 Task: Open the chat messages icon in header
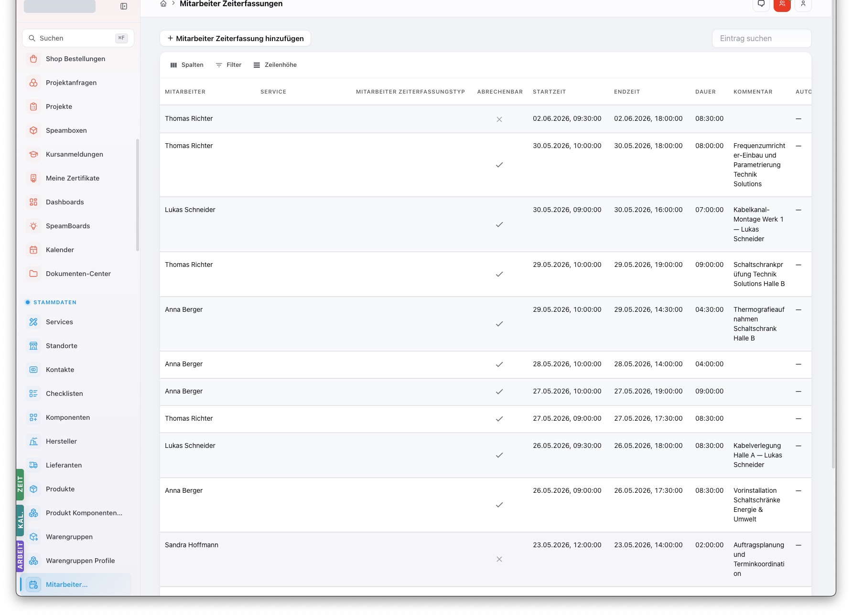point(761,4)
